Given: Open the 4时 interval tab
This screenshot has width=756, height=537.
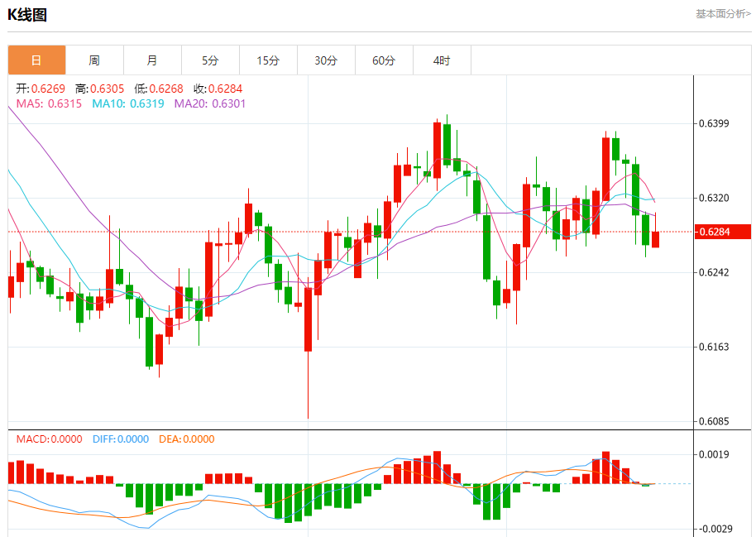Looking at the screenshot, I should tap(442, 60).
